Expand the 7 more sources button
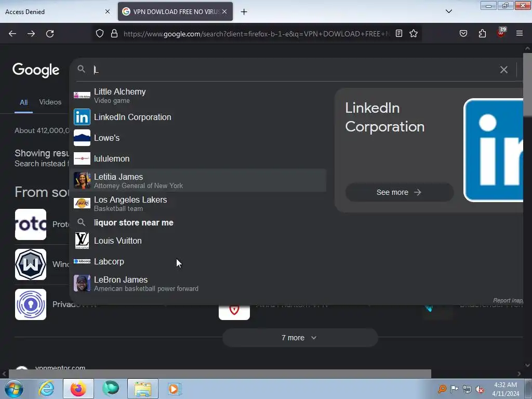The image size is (532, 399). click(300, 338)
